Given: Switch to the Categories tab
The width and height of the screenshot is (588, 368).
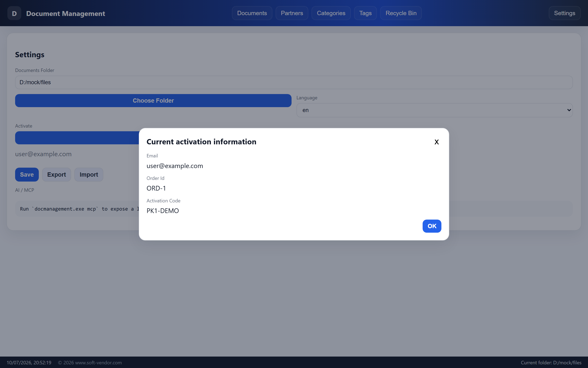Looking at the screenshot, I should (x=331, y=13).
